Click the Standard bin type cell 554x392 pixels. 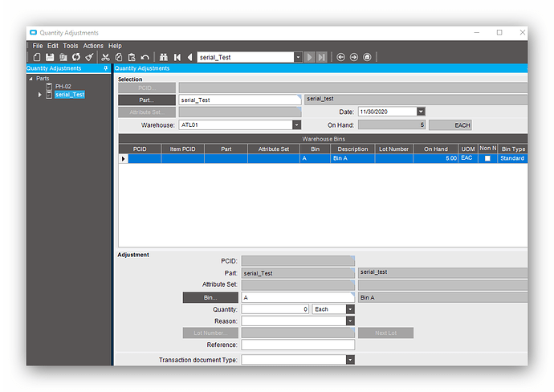click(x=513, y=158)
